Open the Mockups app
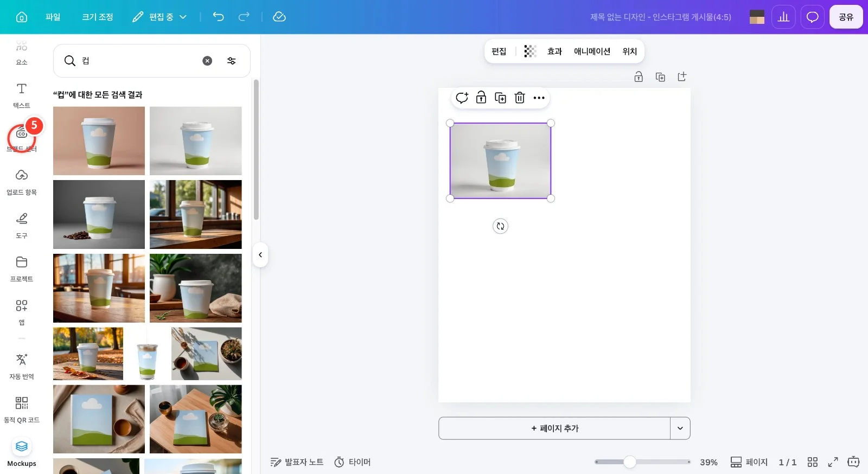The image size is (868, 474). click(22, 453)
